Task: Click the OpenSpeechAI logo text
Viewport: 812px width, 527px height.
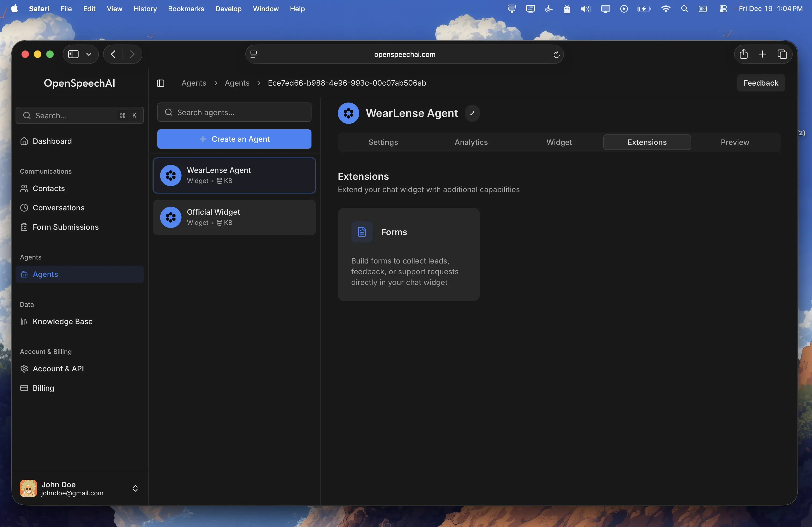Action: 79,83
